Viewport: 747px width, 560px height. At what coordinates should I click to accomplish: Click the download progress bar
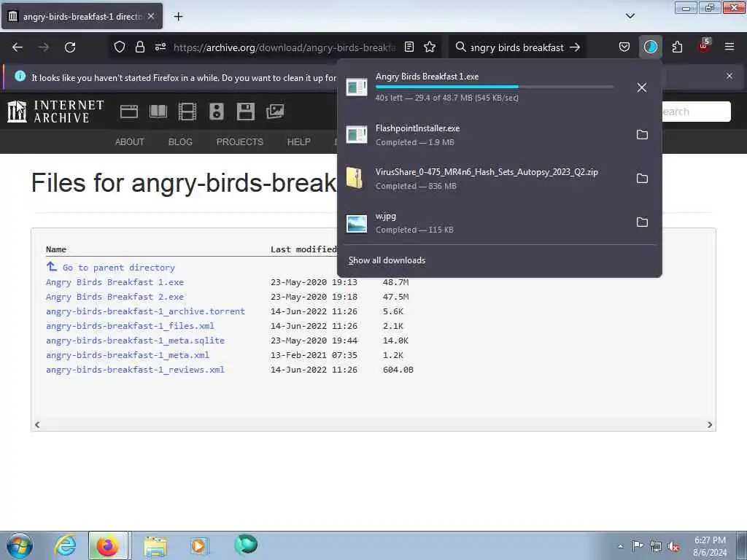[494, 87]
